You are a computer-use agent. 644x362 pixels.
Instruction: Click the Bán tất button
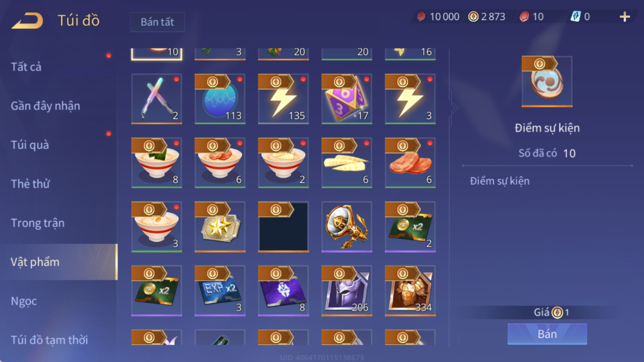pyautogui.click(x=157, y=22)
